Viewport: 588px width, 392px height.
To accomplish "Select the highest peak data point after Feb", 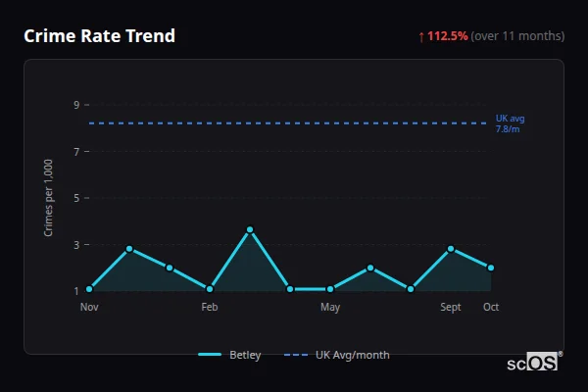I will pos(250,229).
